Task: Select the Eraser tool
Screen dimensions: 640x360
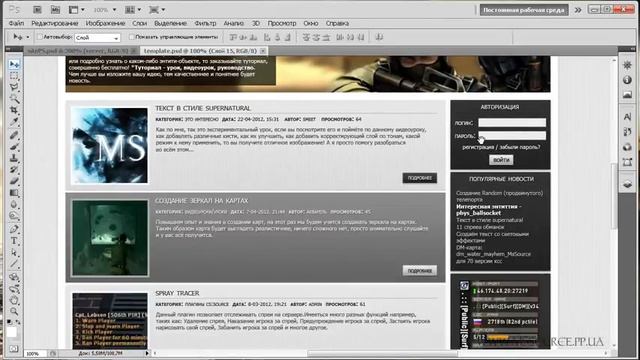Action: (14, 181)
